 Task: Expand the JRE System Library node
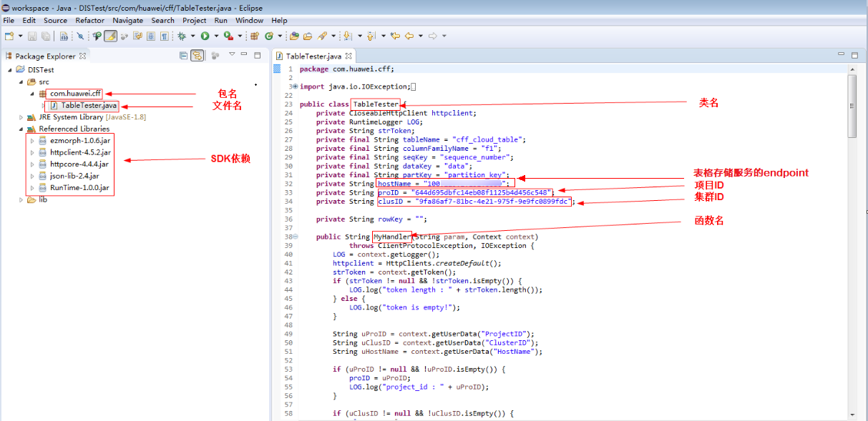click(x=21, y=117)
